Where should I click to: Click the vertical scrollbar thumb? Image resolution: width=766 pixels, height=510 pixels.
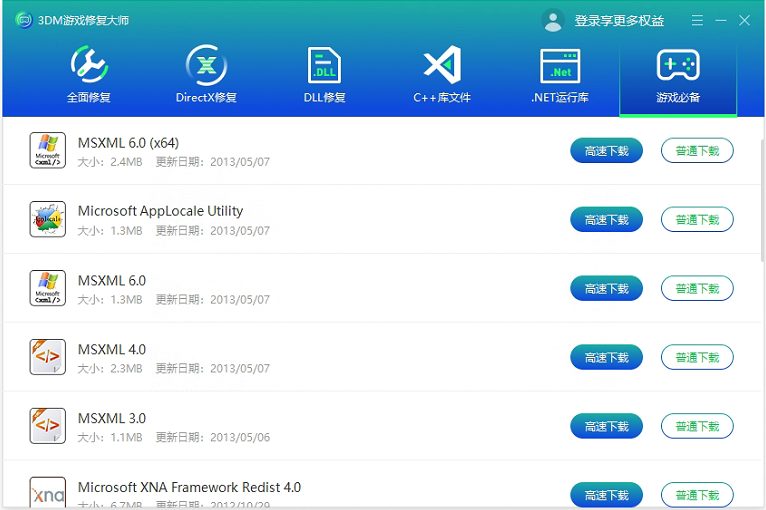point(763,200)
